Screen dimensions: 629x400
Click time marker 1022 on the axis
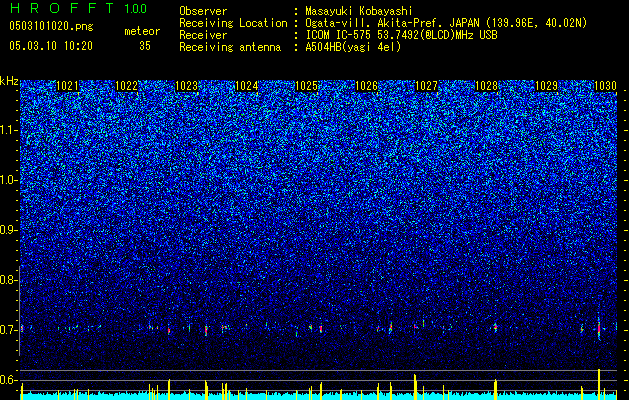point(126,86)
